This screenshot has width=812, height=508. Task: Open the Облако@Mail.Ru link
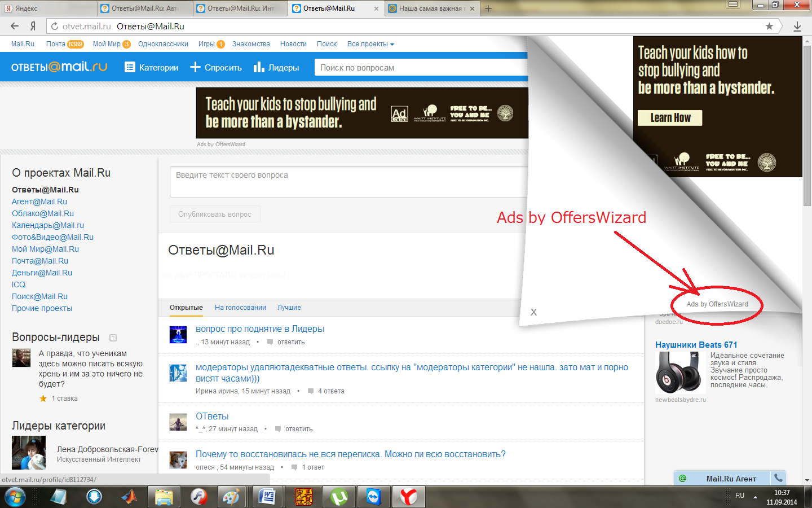(43, 213)
